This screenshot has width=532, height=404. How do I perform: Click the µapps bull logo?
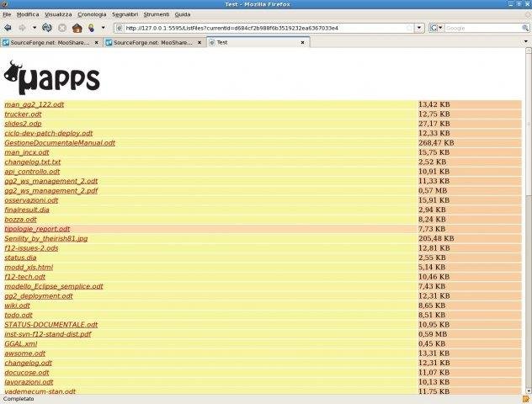tap(52, 77)
